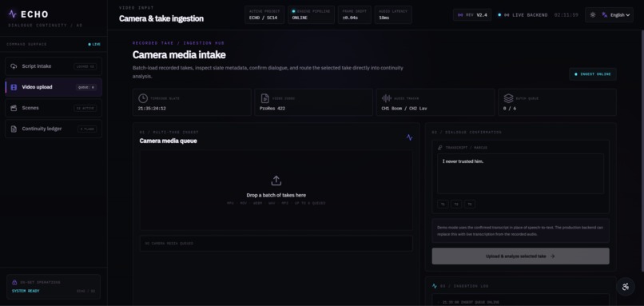The width and height of the screenshot is (644, 306).
Task: Click the batch queue layers icon
Action: pos(508,98)
